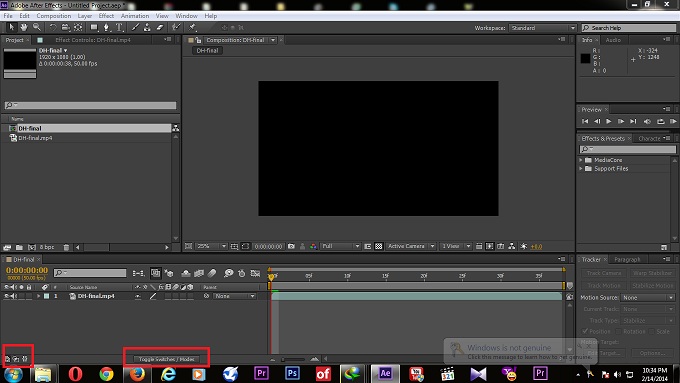Open Adobe Photoshop from the taskbar
The width and height of the screenshot is (680, 383).
click(292, 373)
